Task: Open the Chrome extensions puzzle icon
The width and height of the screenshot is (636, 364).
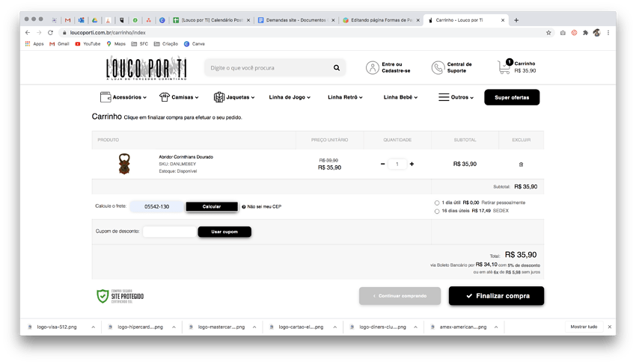Action: 585,32
